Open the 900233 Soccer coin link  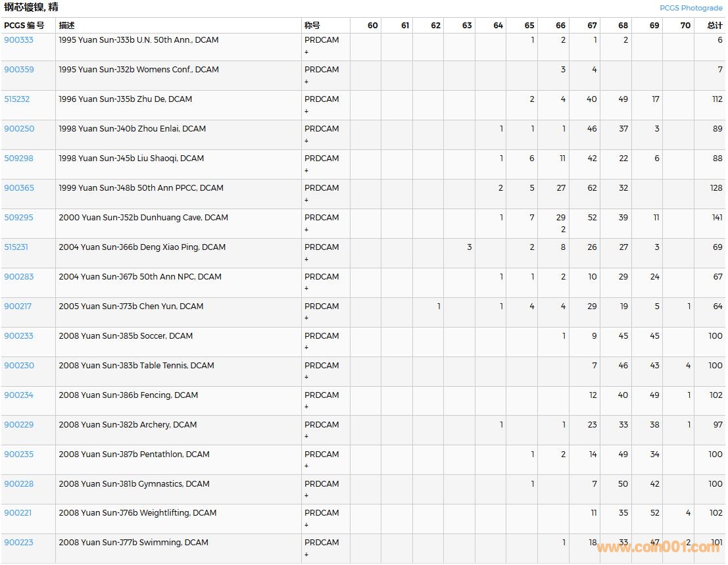(x=18, y=336)
